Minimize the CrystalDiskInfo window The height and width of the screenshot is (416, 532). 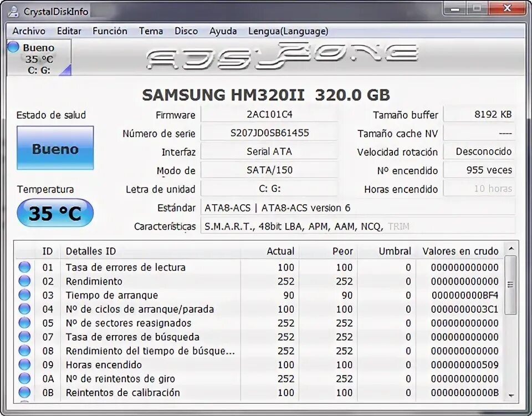click(x=454, y=8)
